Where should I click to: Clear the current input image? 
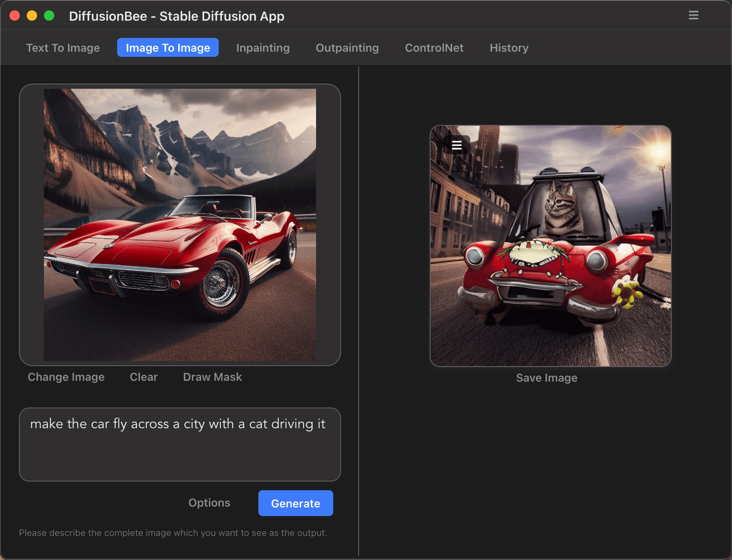tap(144, 377)
